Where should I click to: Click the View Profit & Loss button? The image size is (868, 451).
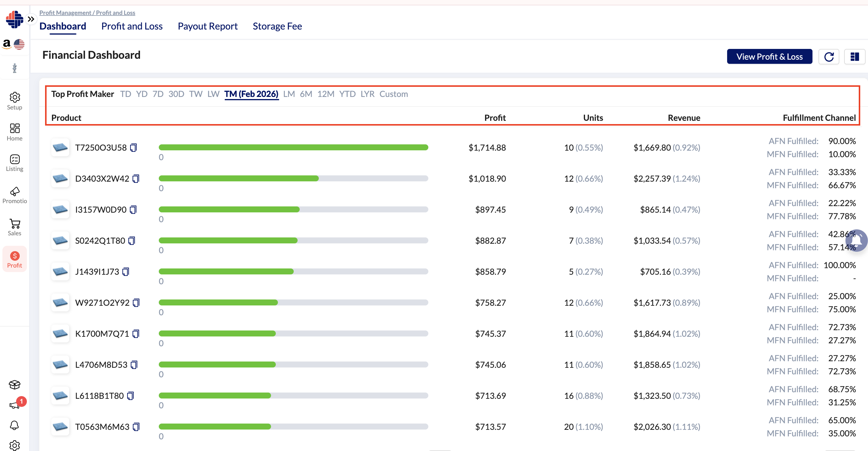click(769, 57)
